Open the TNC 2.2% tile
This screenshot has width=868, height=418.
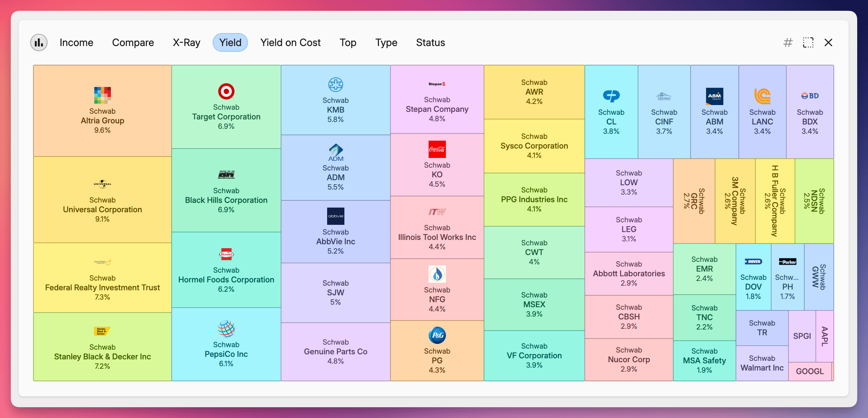pyautogui.click(x=705, y=318)
